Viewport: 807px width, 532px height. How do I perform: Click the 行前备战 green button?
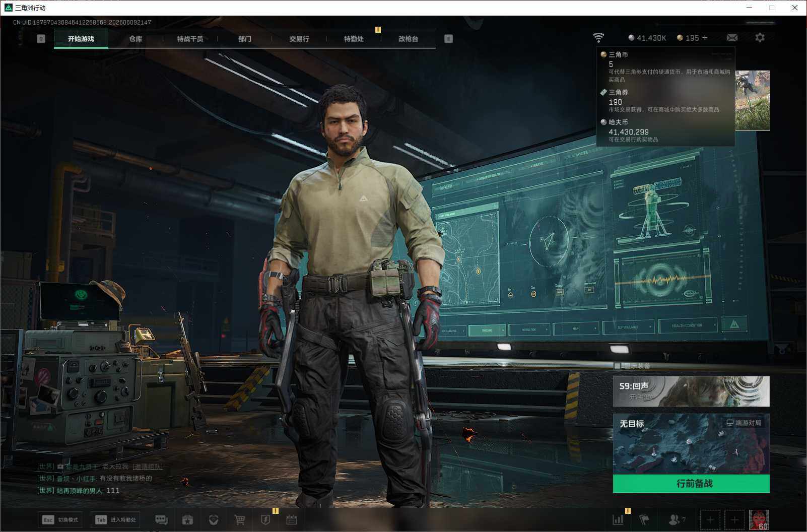tap(691, 484)
